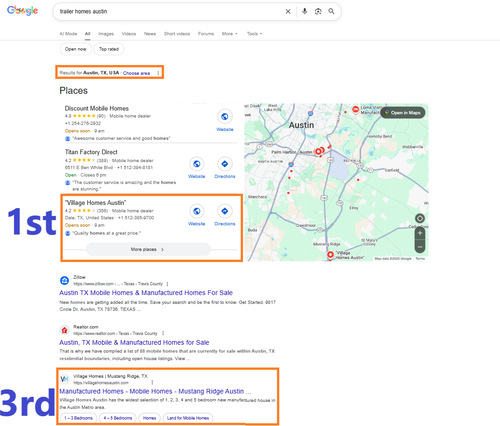Open Titan Factory Direct website icon
The width and height of the screenshot is (500, 426).
tap(197, 164)
